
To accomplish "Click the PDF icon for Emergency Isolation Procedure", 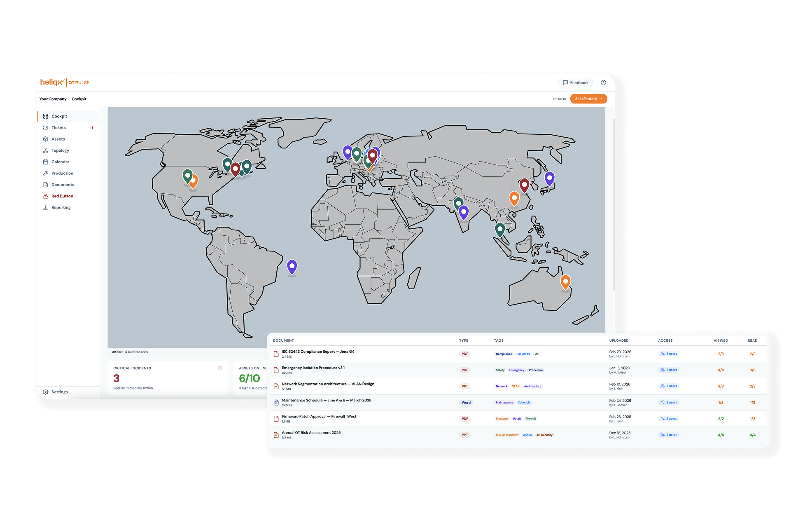I will [x=276, y=369].
